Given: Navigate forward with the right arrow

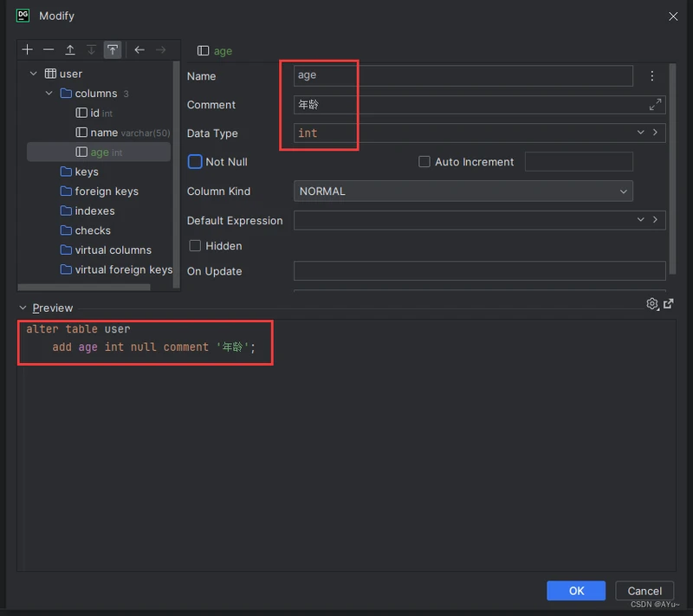Looking at the screenshot, I should pos(161,49).
